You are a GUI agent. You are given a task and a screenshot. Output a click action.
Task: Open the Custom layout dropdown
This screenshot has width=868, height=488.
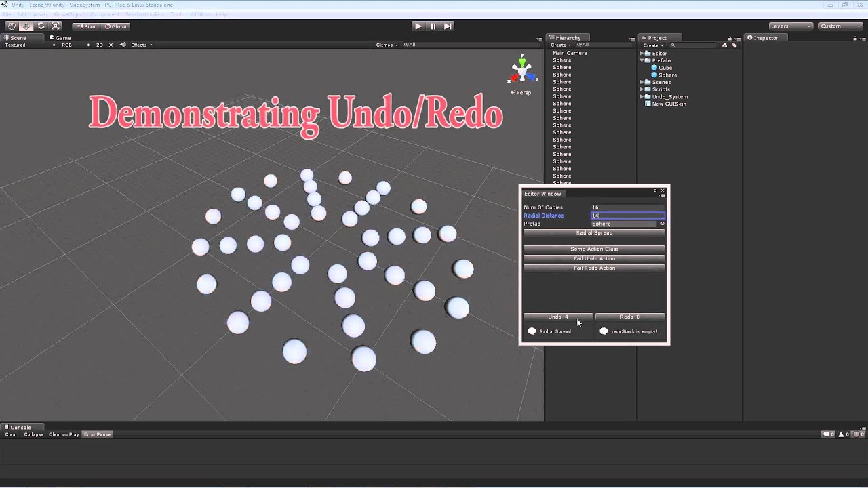point(839,26)
